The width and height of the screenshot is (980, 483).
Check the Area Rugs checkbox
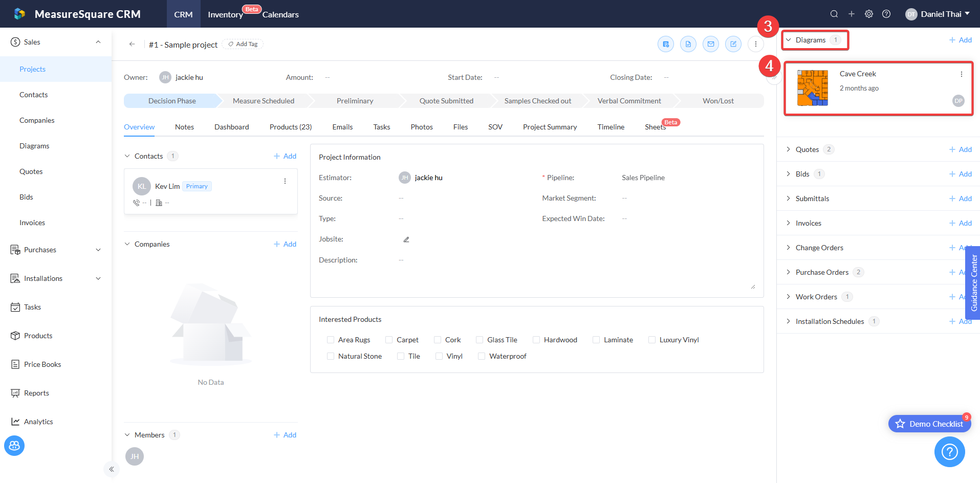point(331,340)
